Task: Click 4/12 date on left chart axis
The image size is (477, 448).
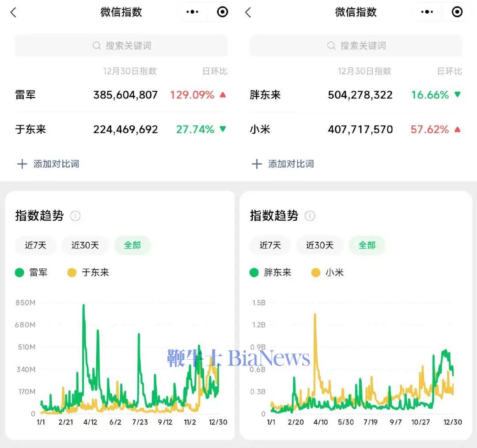Action: click(91, 422)
